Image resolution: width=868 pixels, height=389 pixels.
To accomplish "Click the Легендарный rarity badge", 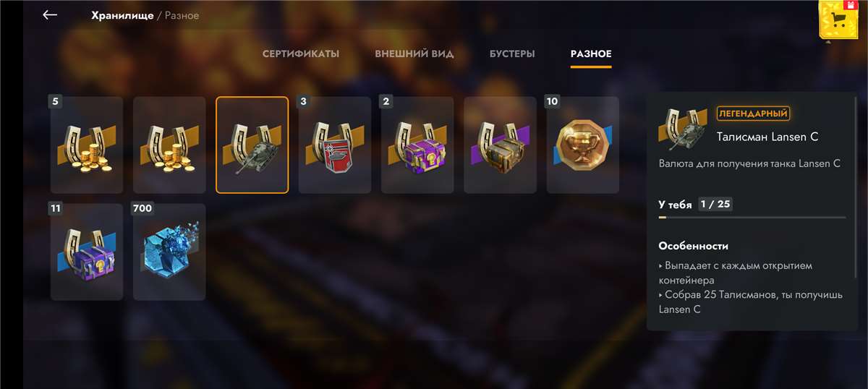I will point(753,114).
